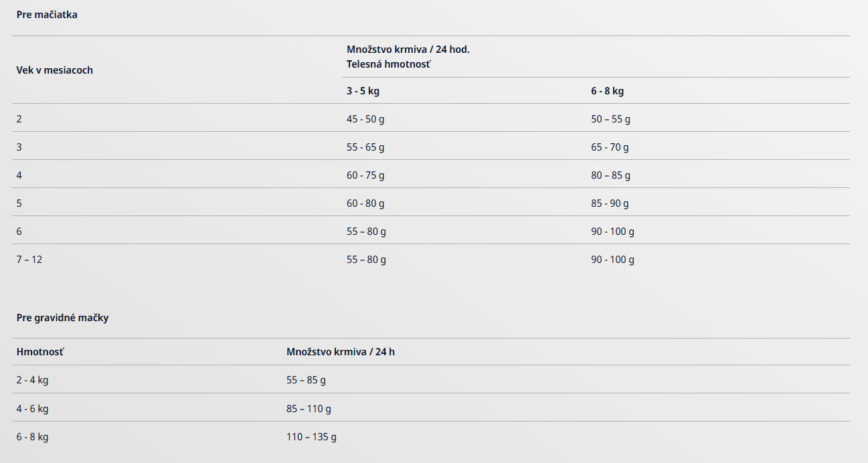Screen dimensions: 868x463
Task: Click the '50 – 55 g' cell
Action: 610,119
